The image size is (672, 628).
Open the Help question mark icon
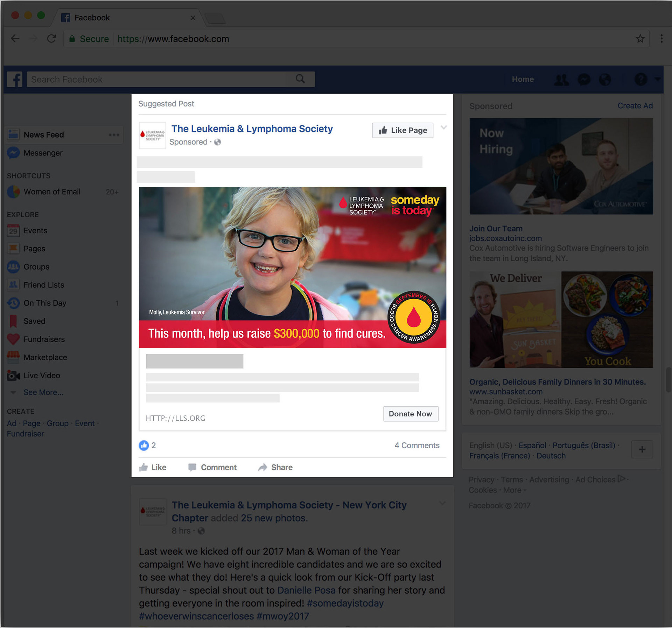coord(640,80)
